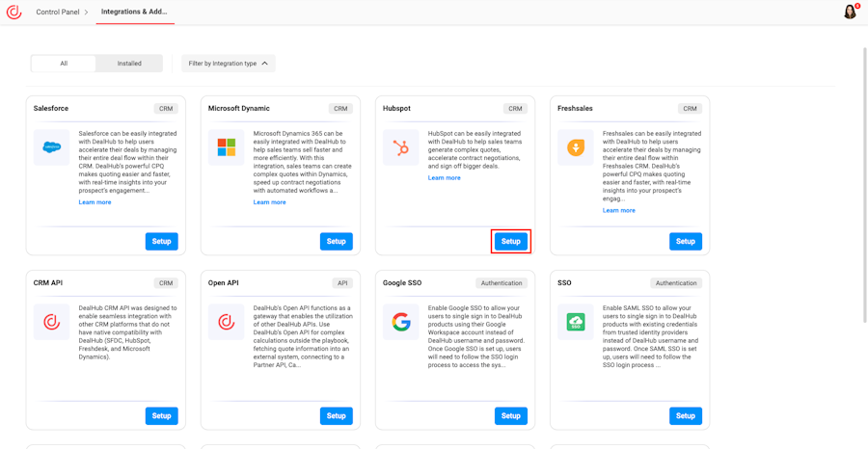
Task: Click the Microsoft Dynamics logo
Action: click(226, 147)
